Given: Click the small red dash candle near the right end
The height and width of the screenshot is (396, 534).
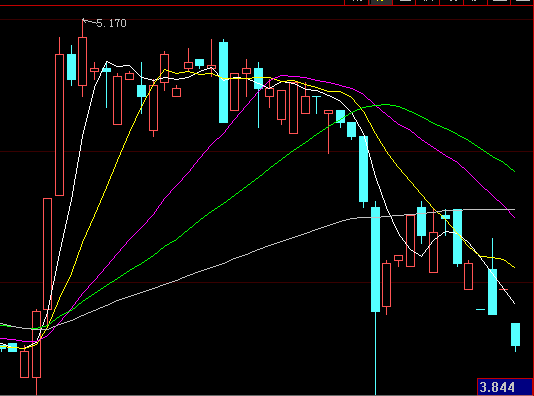Looking at the screenshot, I should (503, 289).
